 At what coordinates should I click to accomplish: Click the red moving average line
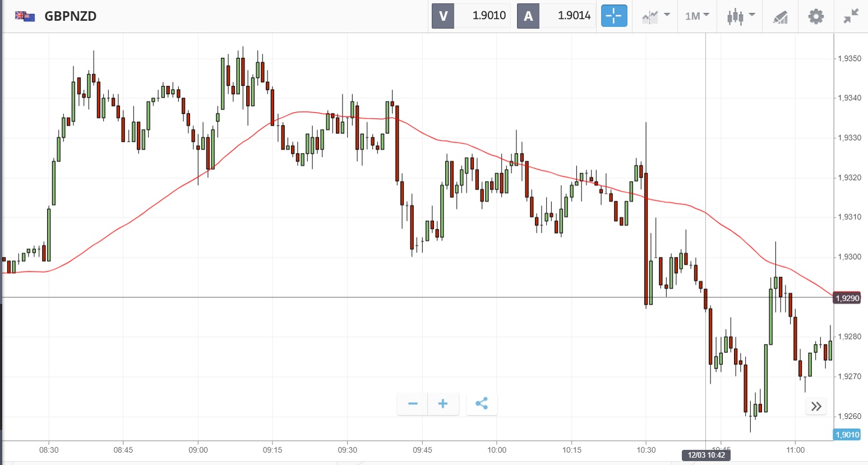(x=449, y=140)
